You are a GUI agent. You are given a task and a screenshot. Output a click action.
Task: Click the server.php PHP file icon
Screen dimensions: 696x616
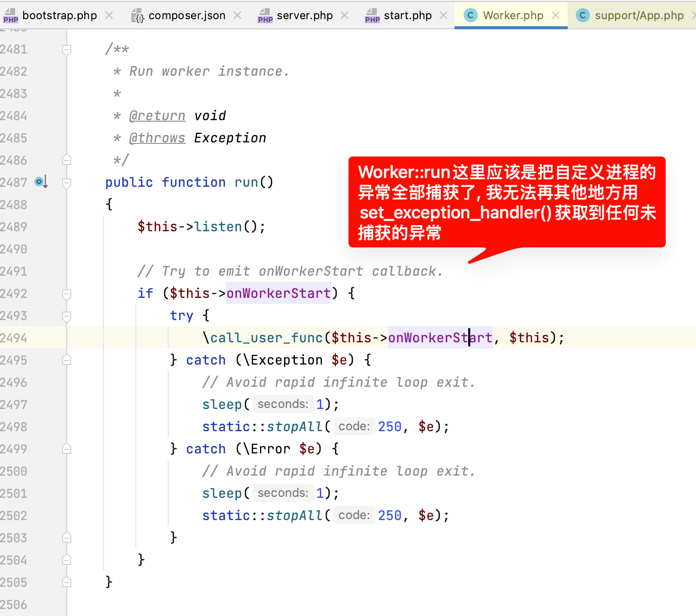(x=265, y=16)
